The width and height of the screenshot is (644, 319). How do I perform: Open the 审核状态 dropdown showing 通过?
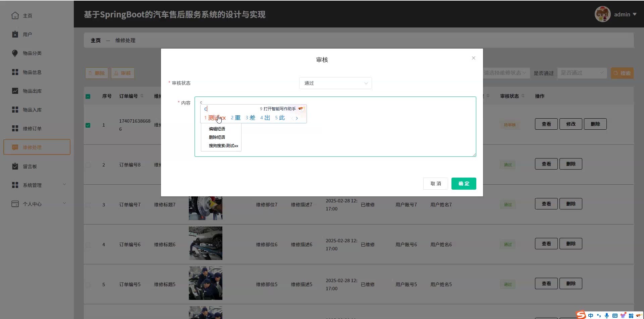335,83
